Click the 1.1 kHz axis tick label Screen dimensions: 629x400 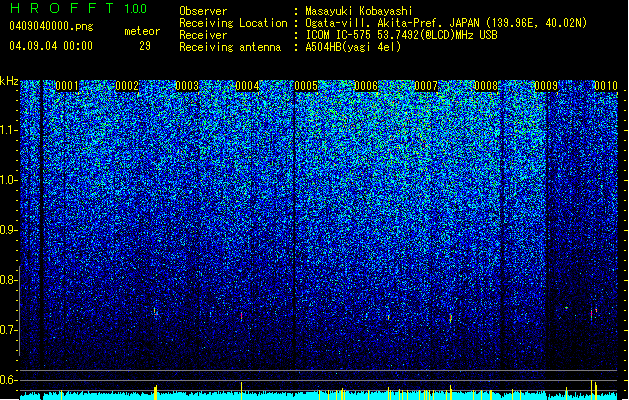(x=9, y=130)
